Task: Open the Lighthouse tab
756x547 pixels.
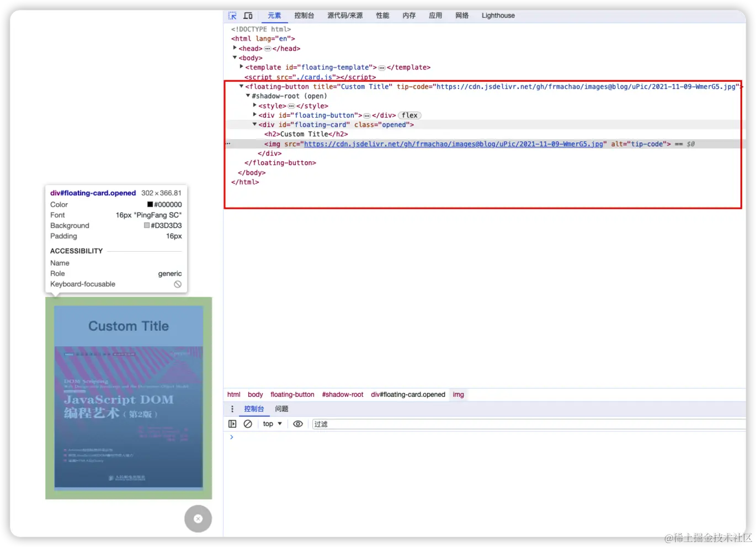Action: (498, 15)
